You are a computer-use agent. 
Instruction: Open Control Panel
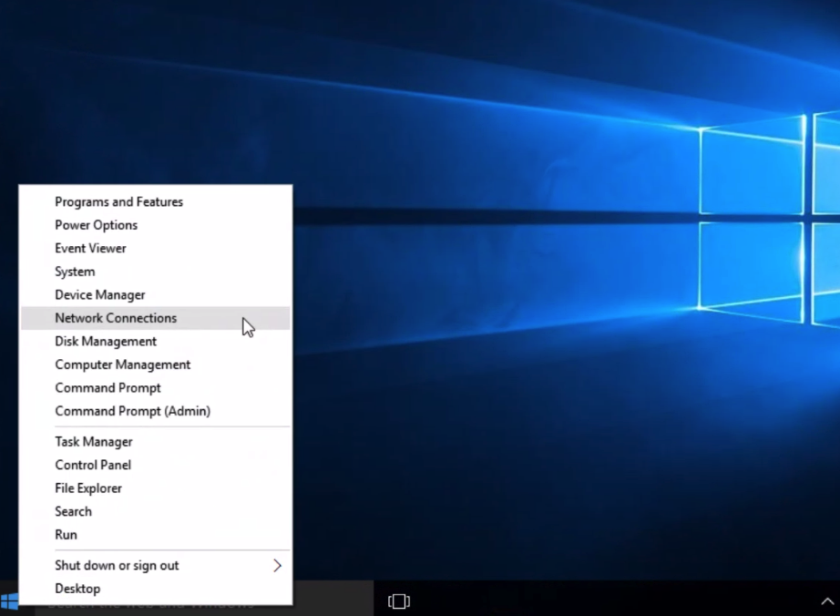[156, 465]
